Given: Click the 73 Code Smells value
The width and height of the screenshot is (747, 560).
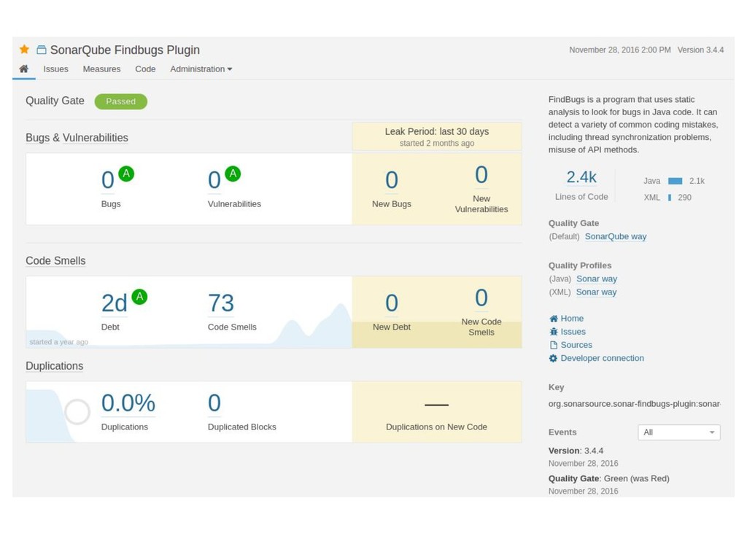Looking at the screenshot, I should [221, 303].
